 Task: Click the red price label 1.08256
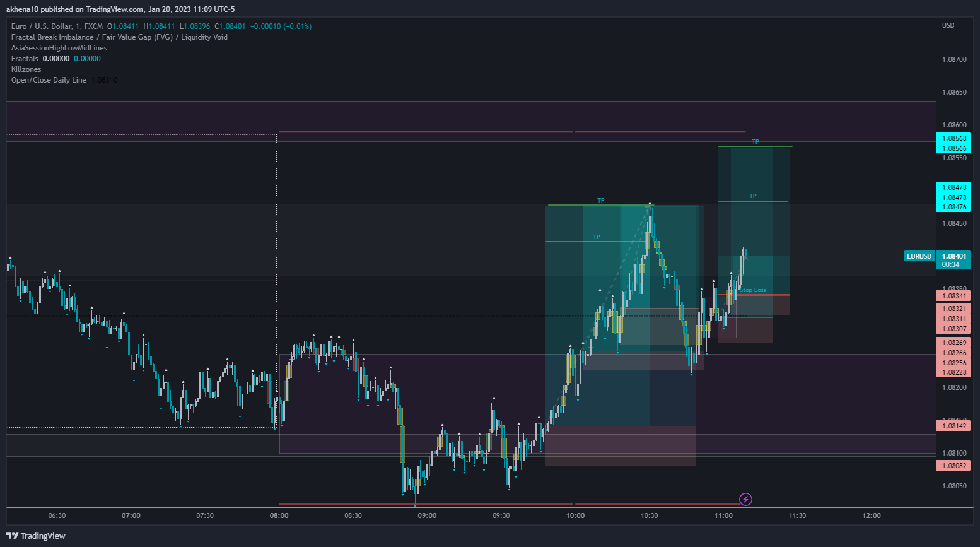click(x=954, y=363)
